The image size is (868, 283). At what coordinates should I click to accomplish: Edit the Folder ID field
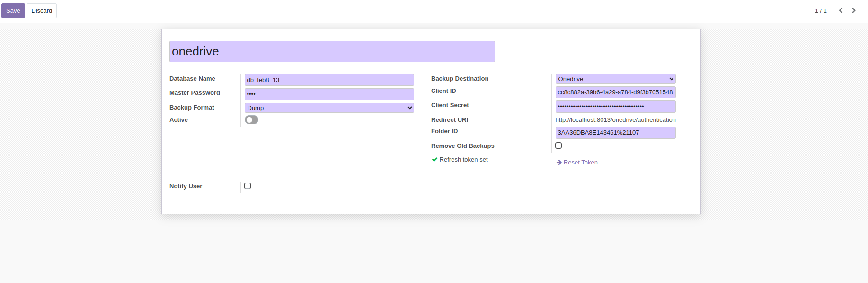(615, 132)
